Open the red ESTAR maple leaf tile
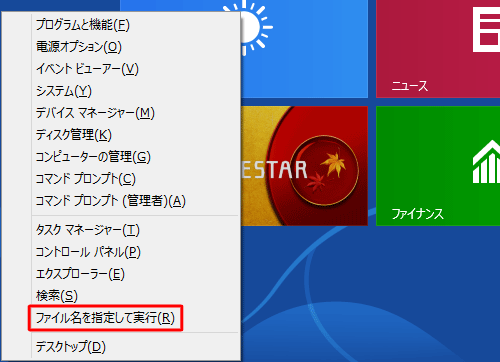The image size is (500, 362). (x=304, y=166)
